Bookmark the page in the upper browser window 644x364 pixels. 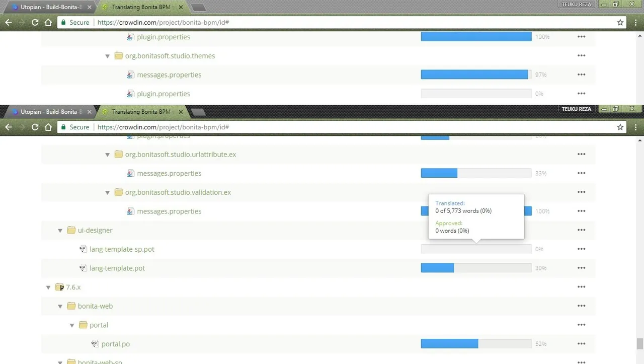[620, 23]
